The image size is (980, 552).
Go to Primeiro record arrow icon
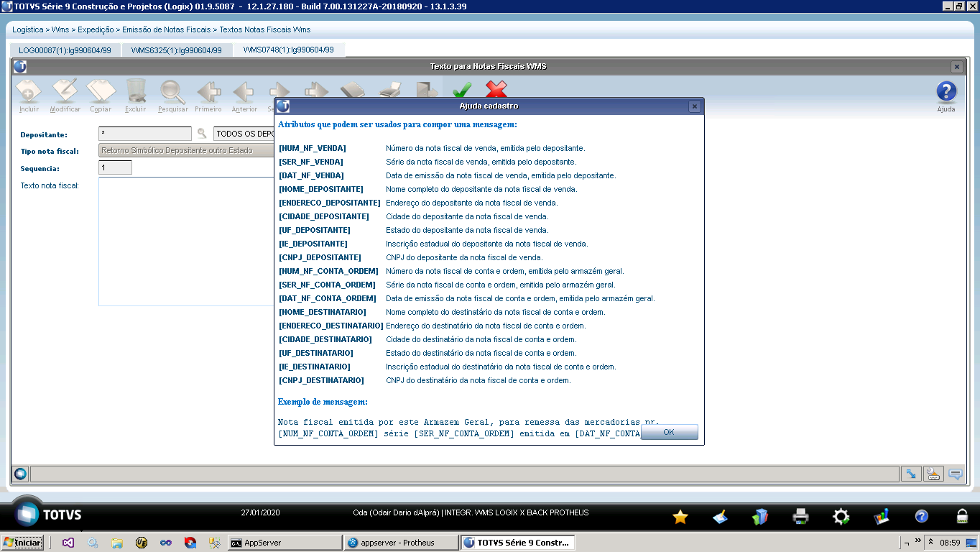(208, 92)
